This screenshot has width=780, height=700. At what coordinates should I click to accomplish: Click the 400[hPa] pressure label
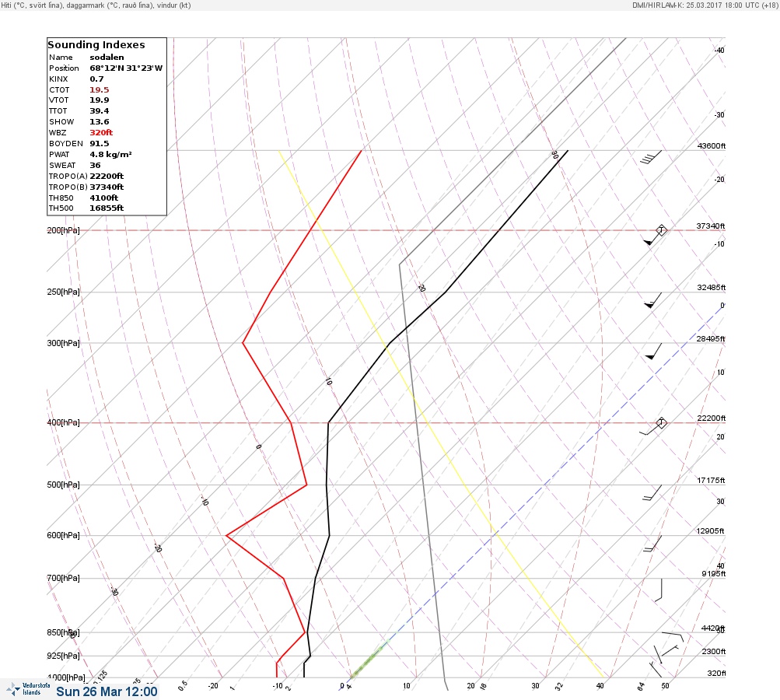(63, 423)
